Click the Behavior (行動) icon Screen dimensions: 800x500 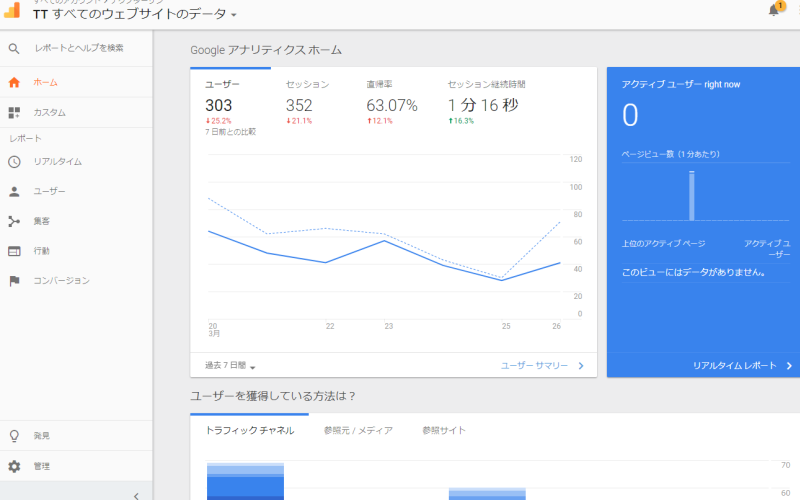(14, 251)
